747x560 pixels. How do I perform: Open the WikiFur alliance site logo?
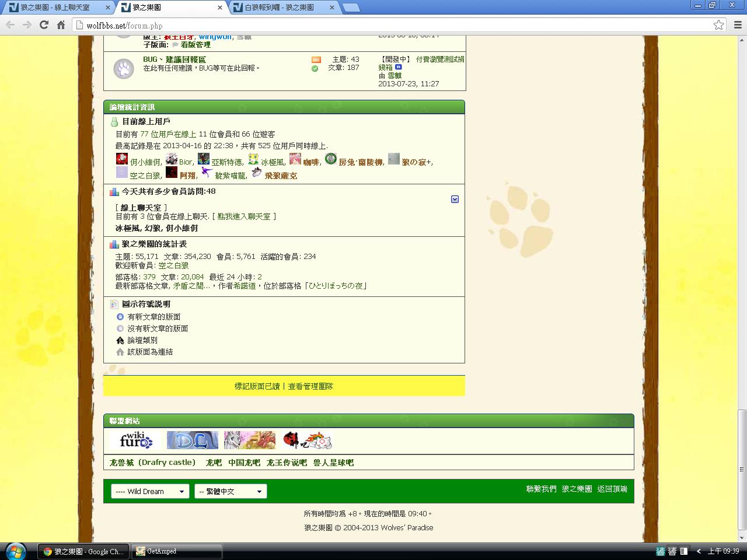[x=135, y=440]
